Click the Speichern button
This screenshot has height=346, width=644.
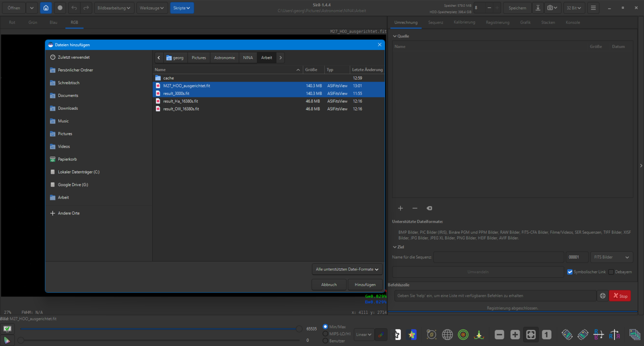[517, 8]
